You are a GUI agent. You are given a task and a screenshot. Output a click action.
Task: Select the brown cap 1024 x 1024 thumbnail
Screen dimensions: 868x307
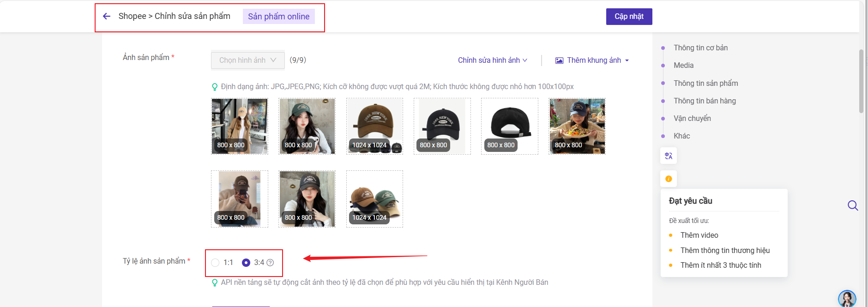click(x=374, y=126)
